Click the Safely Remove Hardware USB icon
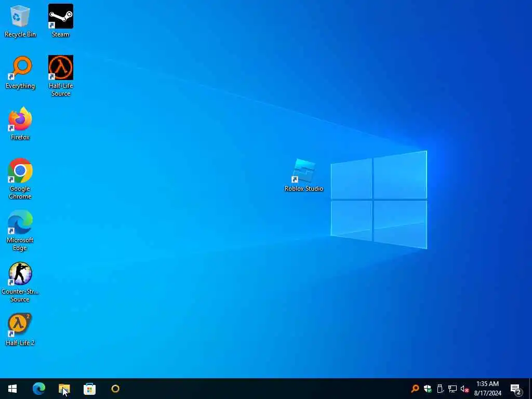 coord(440,389)
